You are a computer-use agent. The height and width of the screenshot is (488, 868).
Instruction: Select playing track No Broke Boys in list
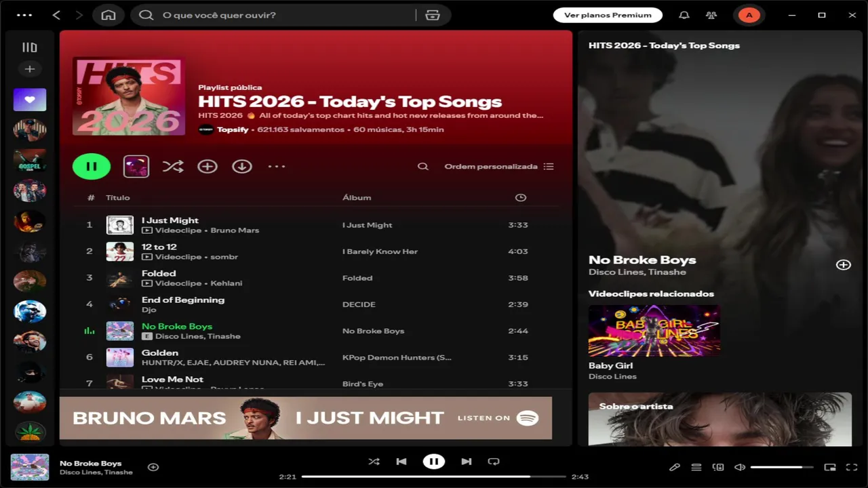point(177,326)
